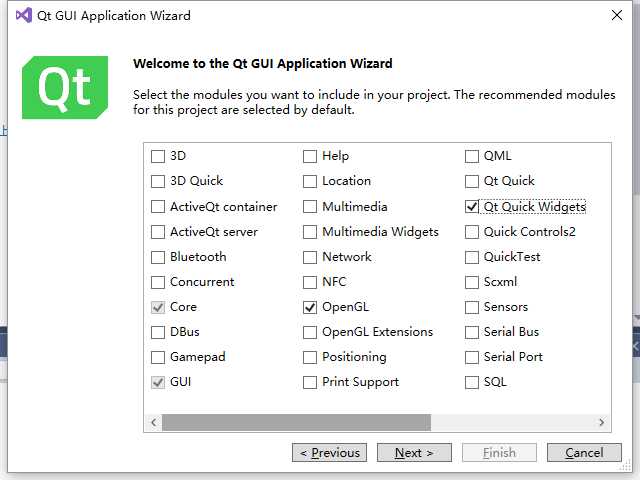
Task: Uncheck the OpenGL module
Action: [x=310, y=307]
